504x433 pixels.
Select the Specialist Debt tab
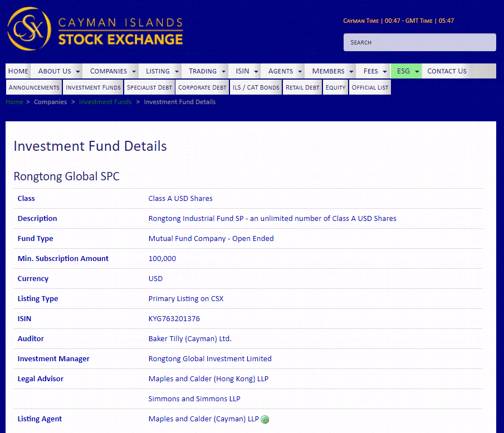(x=149, y=87)
